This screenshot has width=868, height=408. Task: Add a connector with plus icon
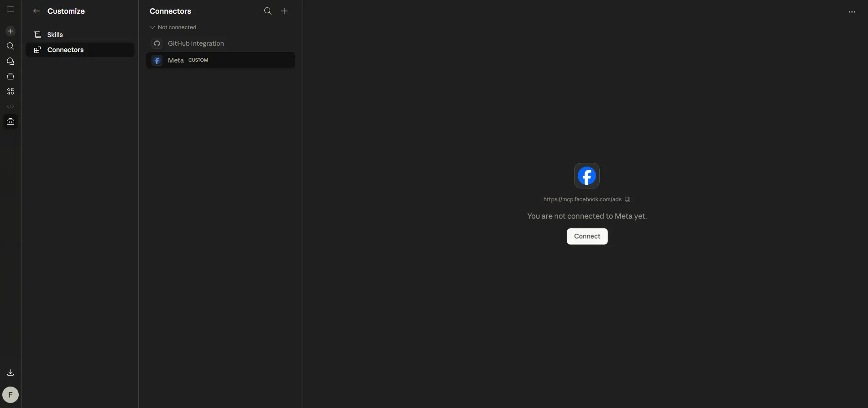[284, 11]
